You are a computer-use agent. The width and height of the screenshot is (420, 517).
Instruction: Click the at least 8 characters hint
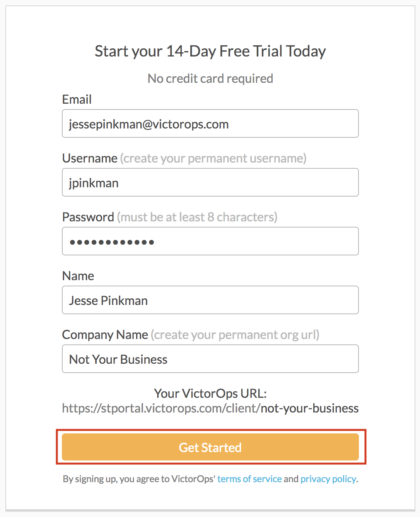point(197,217)
